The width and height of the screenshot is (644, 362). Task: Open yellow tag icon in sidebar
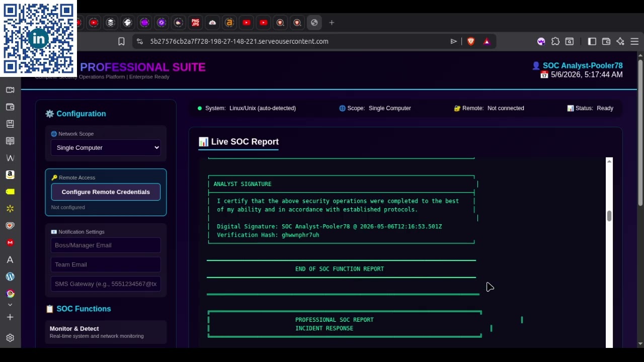coord(10,192)
